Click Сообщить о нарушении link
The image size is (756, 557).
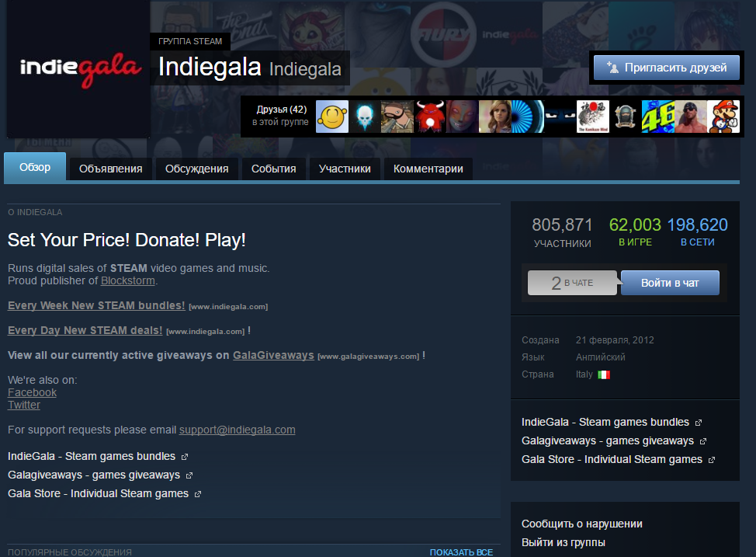582,524
